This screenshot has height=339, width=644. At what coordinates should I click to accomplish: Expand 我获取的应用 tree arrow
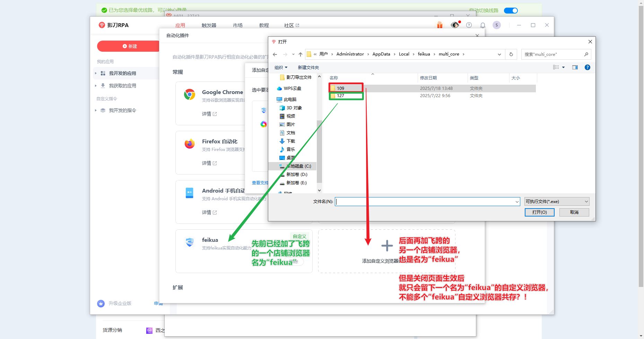(96, 86)
